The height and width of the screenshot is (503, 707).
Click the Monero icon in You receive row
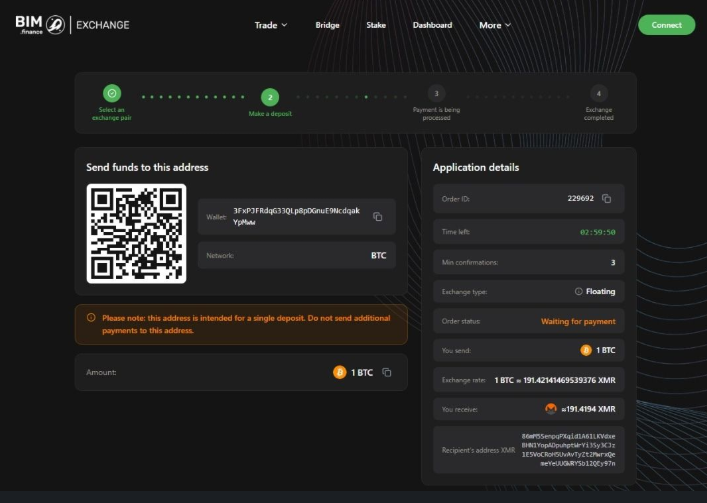click(551, 409)
